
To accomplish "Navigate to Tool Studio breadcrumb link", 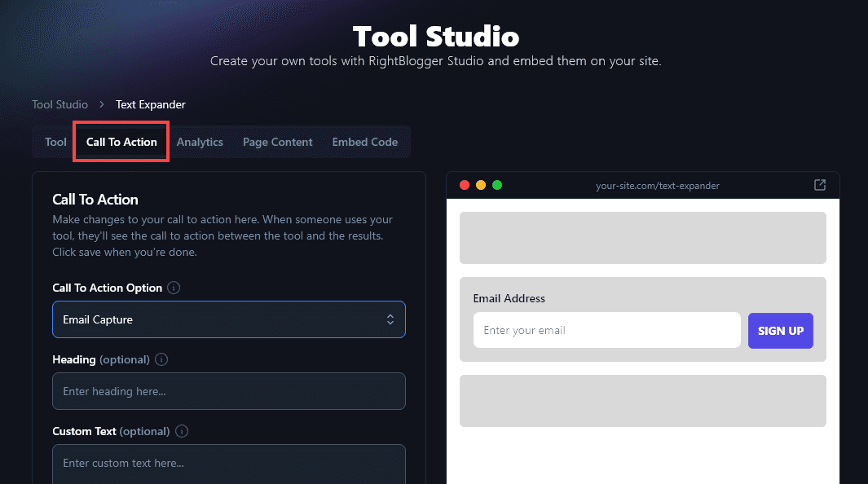I will pos(59,104).
